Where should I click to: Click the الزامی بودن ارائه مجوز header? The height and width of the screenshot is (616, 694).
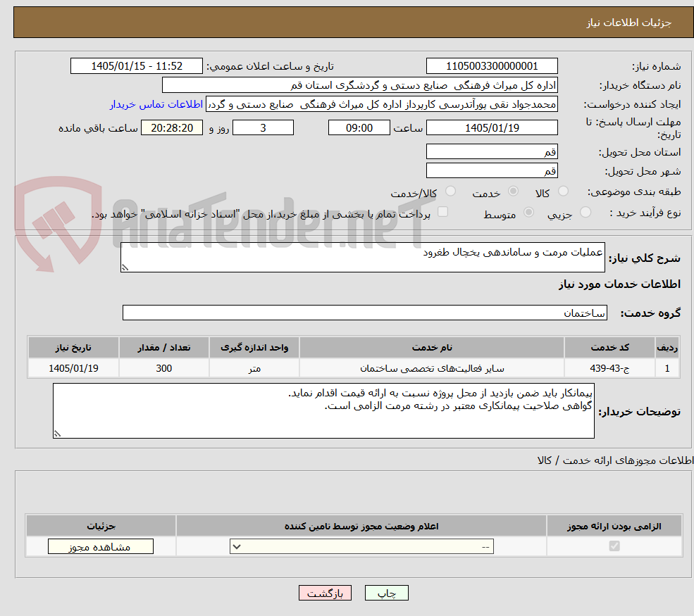click(614, 526)
